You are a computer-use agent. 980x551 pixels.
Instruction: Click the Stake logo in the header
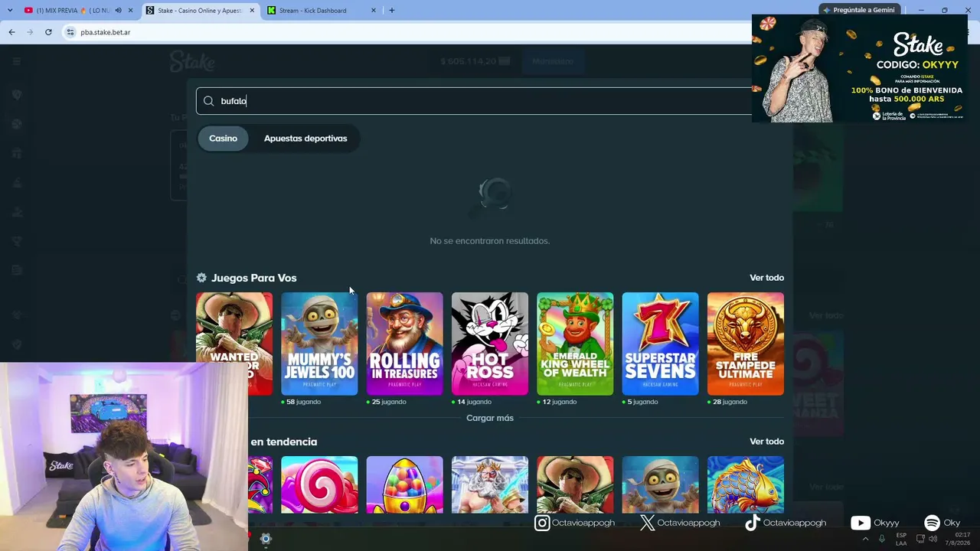point(192,61)
